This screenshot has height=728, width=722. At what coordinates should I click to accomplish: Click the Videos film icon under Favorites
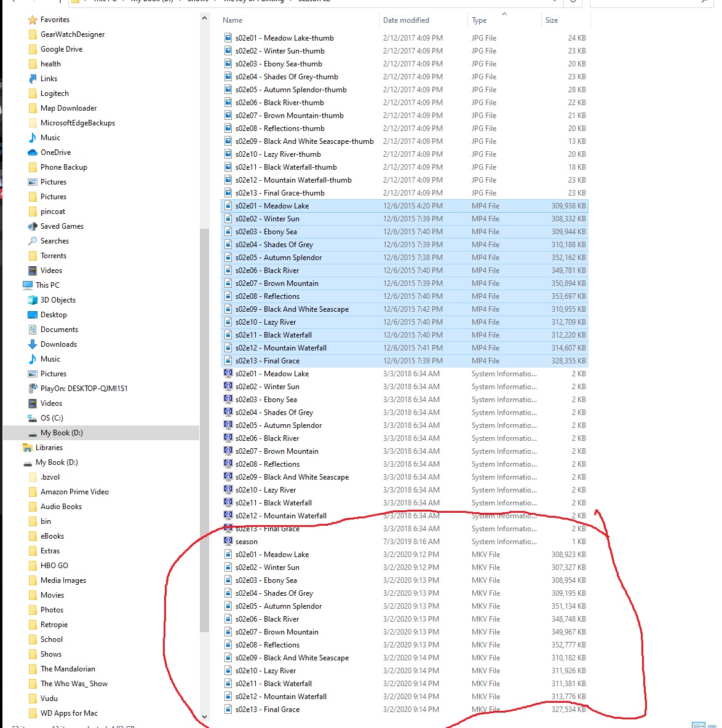[32, 270]
